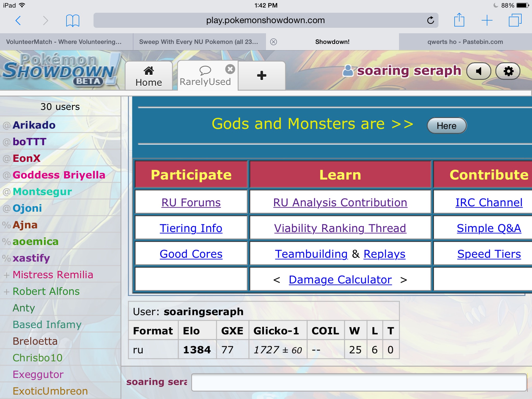Select user Robert Alfons
Image resolution: width=532 pixels, height=399 pixels.
(x=60, y=291)
